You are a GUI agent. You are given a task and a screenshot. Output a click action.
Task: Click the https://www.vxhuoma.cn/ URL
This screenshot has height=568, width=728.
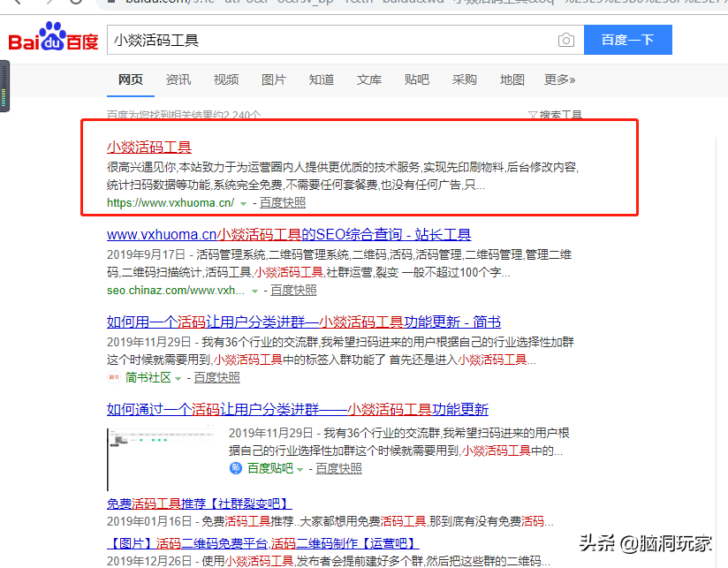(x=171, y=203)
